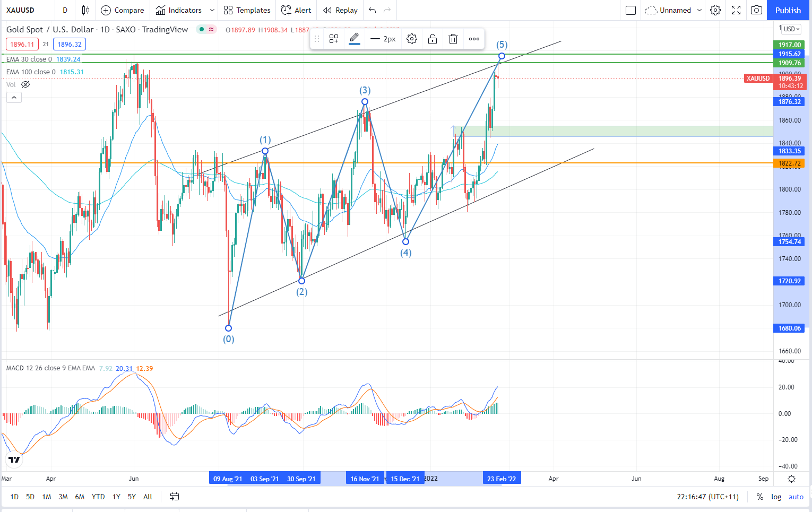Start bar Replay mode
Viewport: 812px width, 512px height.
(x=340, y=10)
